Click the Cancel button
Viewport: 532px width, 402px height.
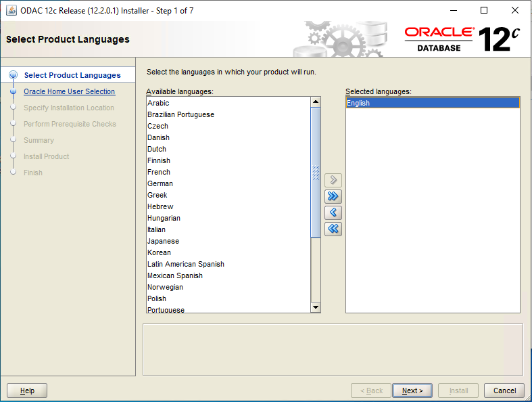(x=504, y=390)
